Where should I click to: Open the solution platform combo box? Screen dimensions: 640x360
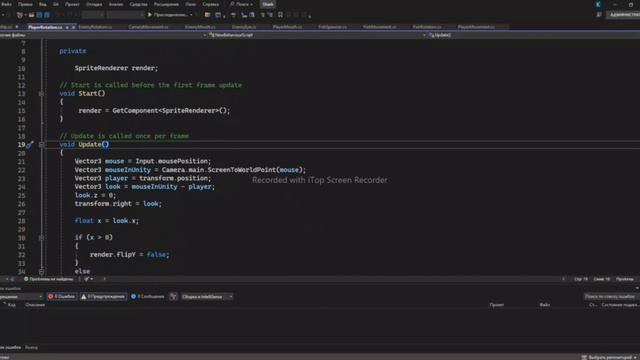125,15
